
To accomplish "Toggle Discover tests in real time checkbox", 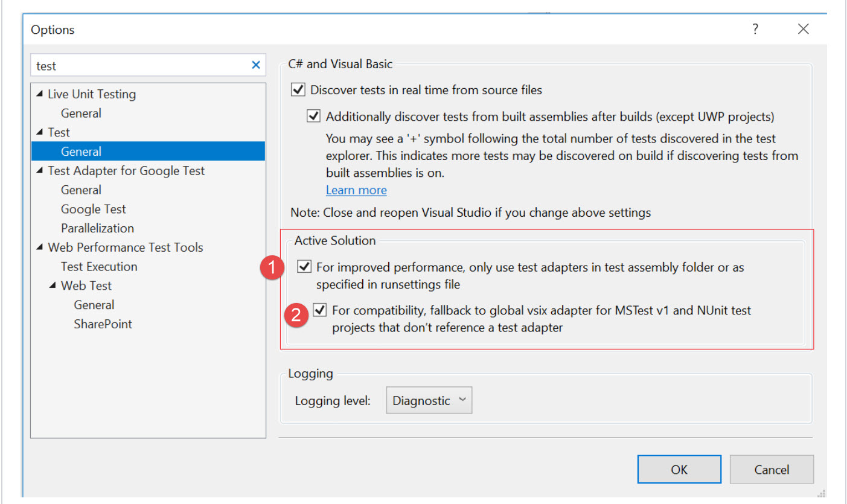I will [298, 90].
